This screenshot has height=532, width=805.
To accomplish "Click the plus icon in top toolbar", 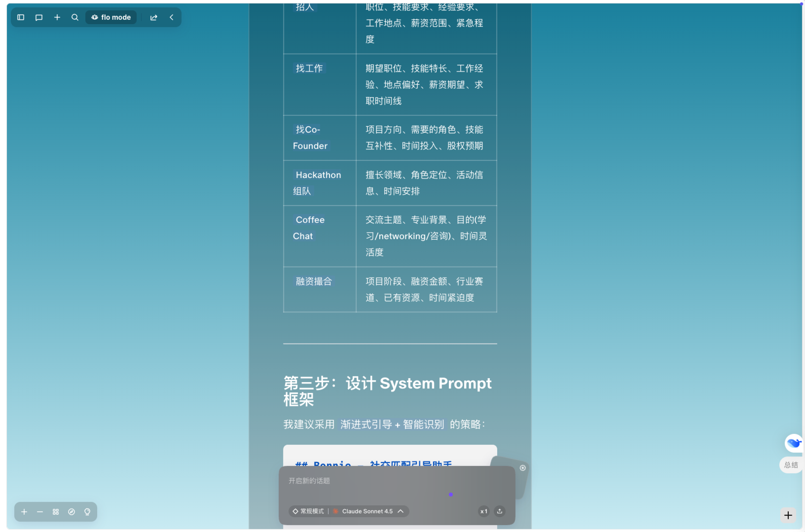I will [x=57, y=17].
